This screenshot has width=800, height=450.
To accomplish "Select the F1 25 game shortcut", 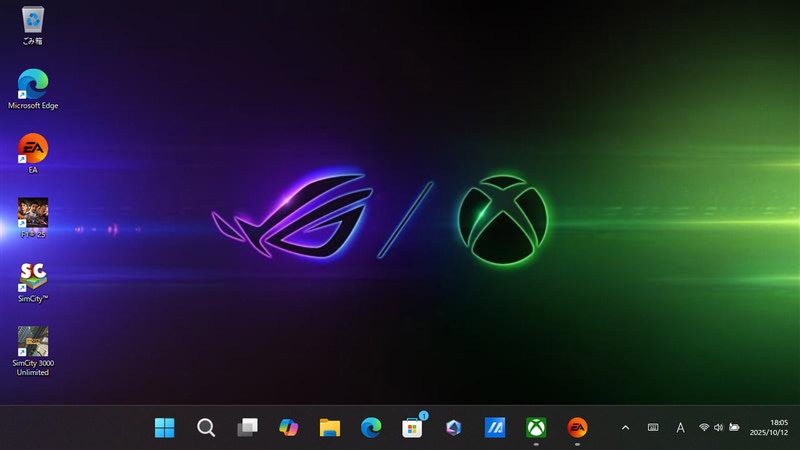I will point(33,218).
